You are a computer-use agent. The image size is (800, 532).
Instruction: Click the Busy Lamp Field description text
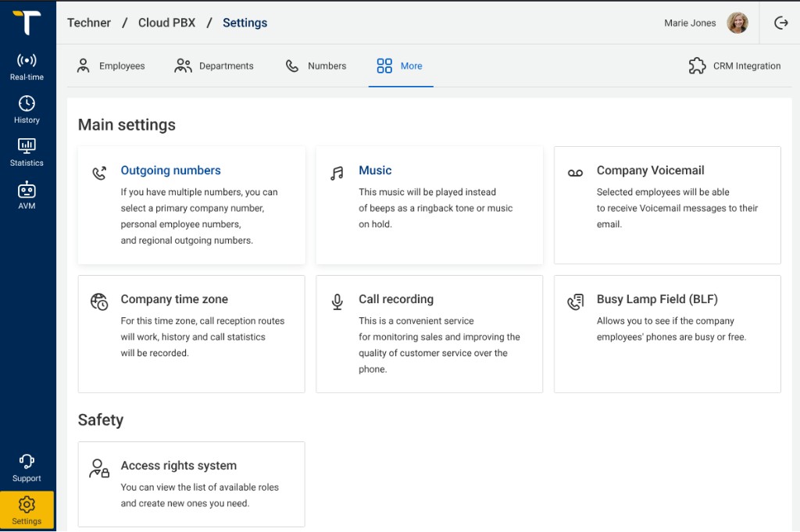[x=671, y=329]
